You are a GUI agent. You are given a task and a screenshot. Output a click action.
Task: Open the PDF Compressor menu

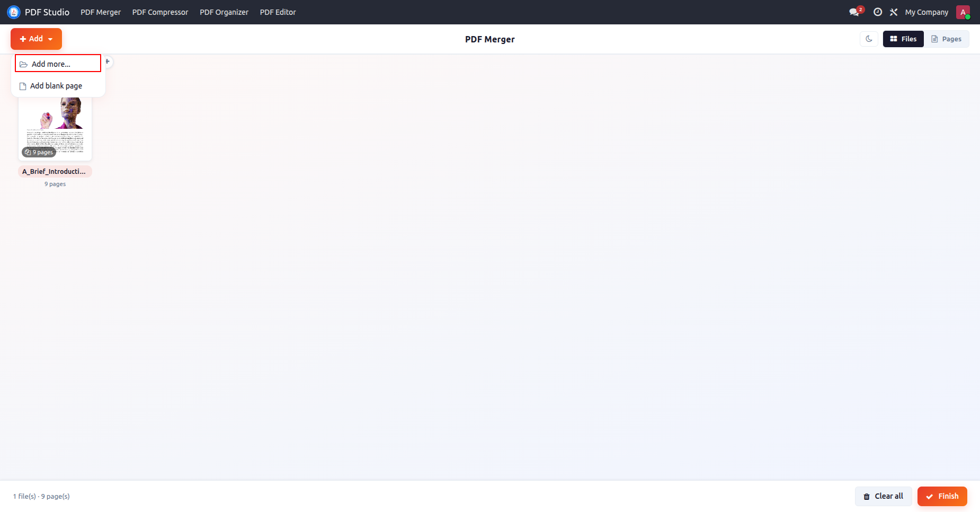click(x=160, y=12)
